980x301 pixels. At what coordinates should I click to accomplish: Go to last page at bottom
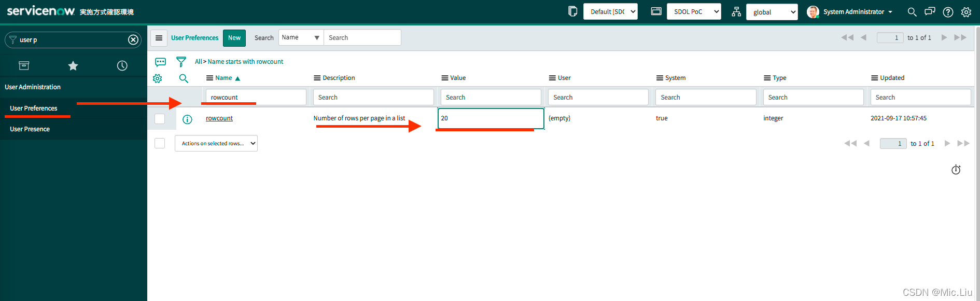click(963, 143)
